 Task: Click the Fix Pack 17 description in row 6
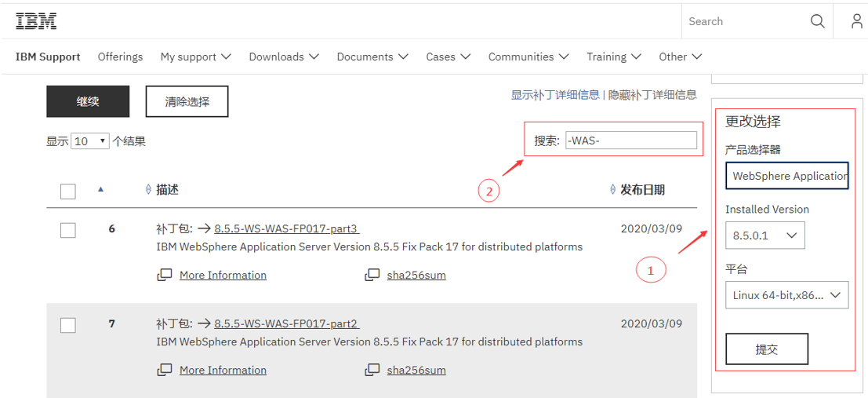tap(370, 246)
